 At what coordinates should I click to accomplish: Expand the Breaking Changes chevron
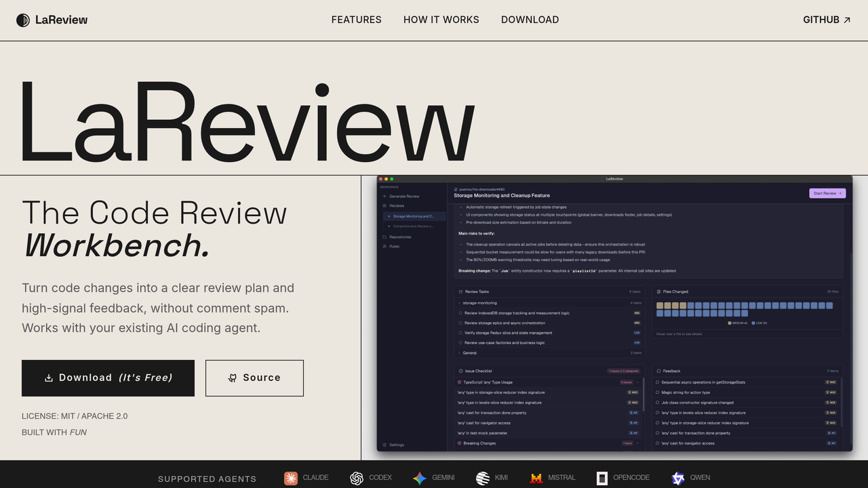[x=637, y=443]
